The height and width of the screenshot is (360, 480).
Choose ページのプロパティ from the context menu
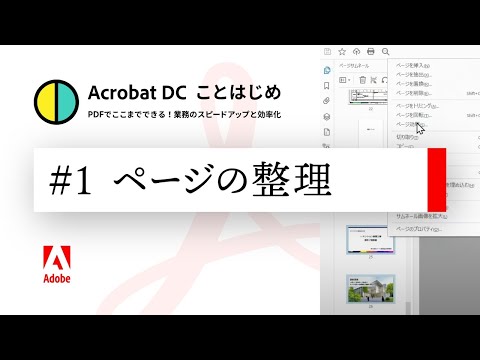419,229
